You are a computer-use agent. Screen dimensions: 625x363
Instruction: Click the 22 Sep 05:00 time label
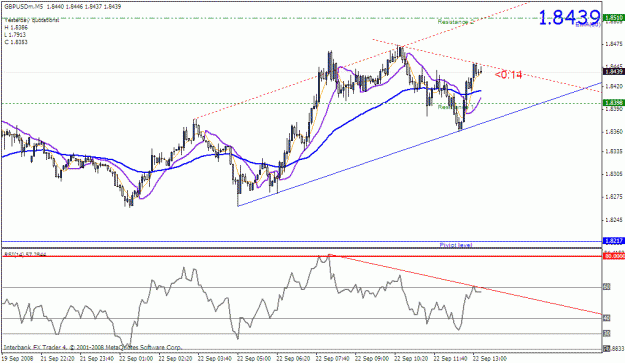point(254,358)
